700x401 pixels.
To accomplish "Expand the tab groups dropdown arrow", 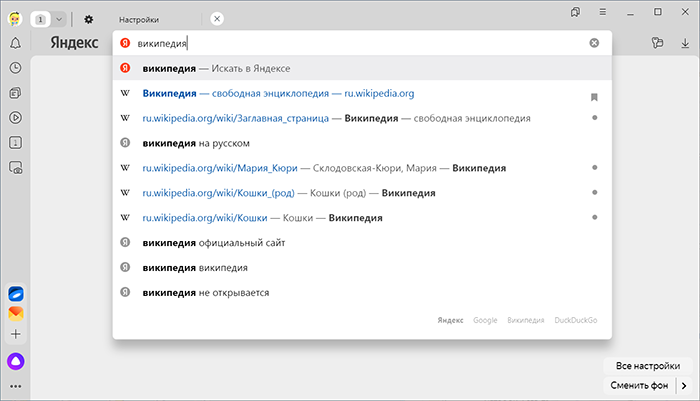I will click(x=59, y=19).
